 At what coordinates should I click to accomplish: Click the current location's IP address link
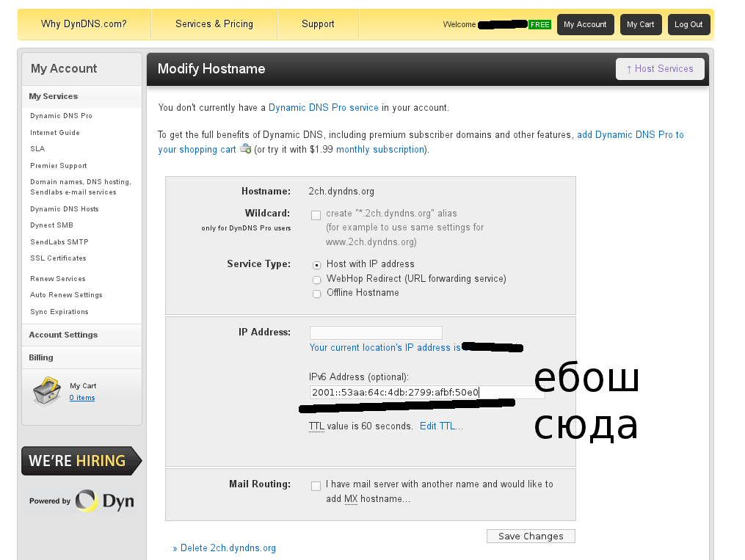[x=385, y=348]
